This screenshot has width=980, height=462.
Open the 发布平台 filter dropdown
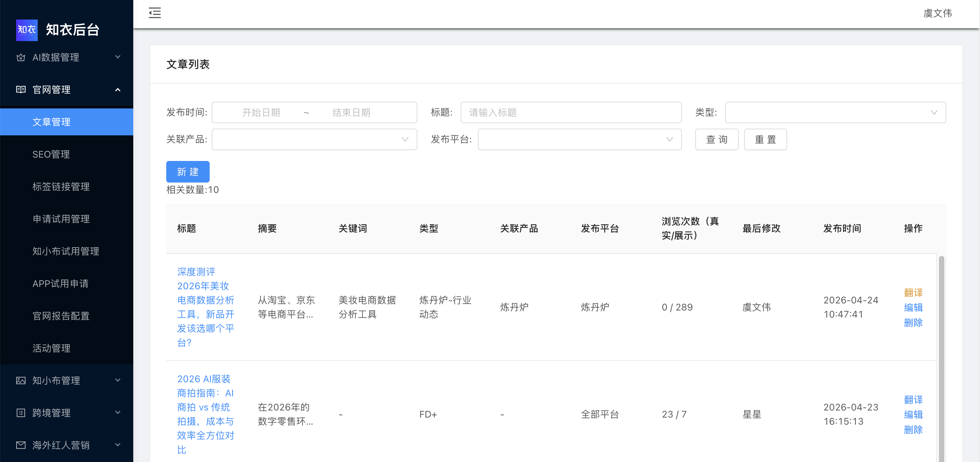point(579,139)
